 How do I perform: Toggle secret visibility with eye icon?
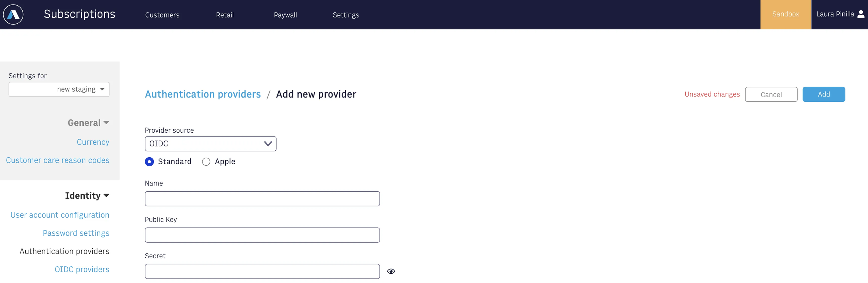click(391, 271)
